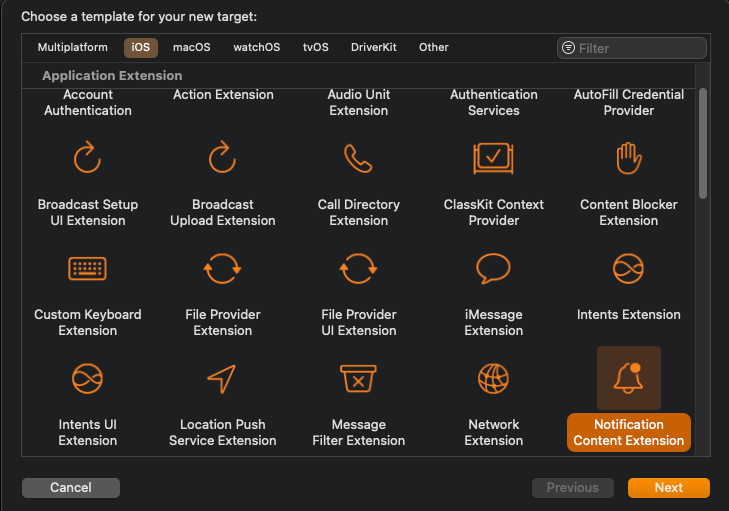Select the Broadcast Upload Extension icon
Image resolution: width=729 pixels, height=511 pixels.
coord(222,157)
